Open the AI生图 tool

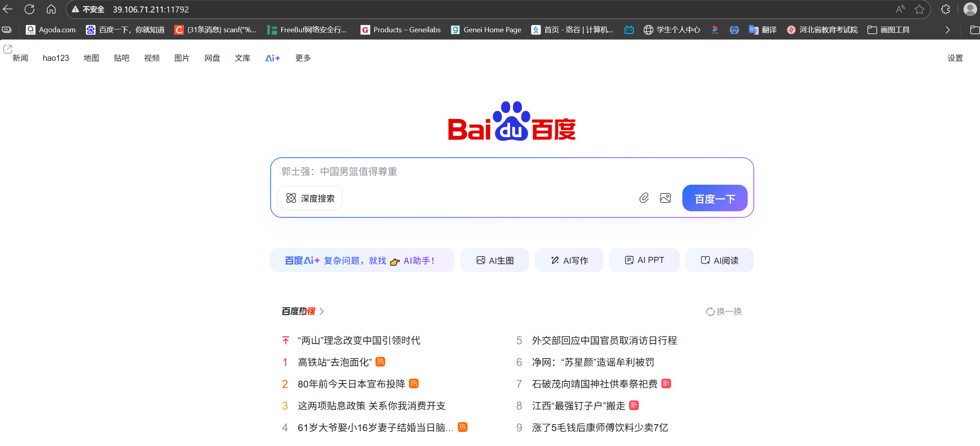tap(495, 260)
